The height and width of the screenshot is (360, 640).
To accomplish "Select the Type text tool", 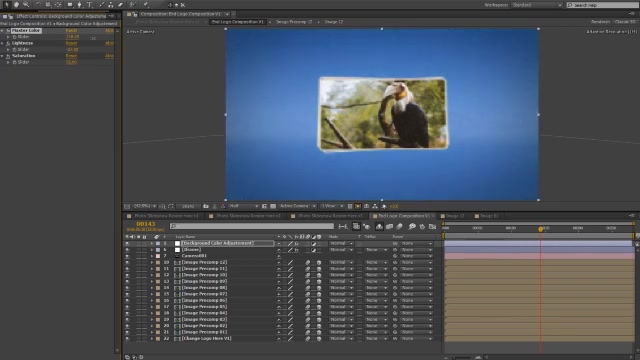I will (x=89, y=4).
